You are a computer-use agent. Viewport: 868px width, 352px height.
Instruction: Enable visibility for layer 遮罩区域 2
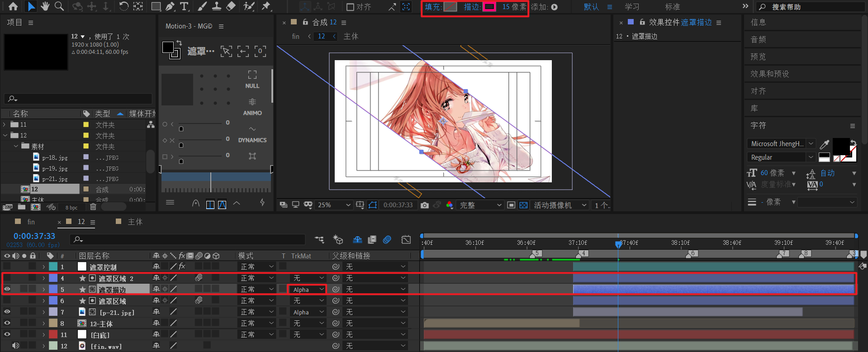(7, 278)
